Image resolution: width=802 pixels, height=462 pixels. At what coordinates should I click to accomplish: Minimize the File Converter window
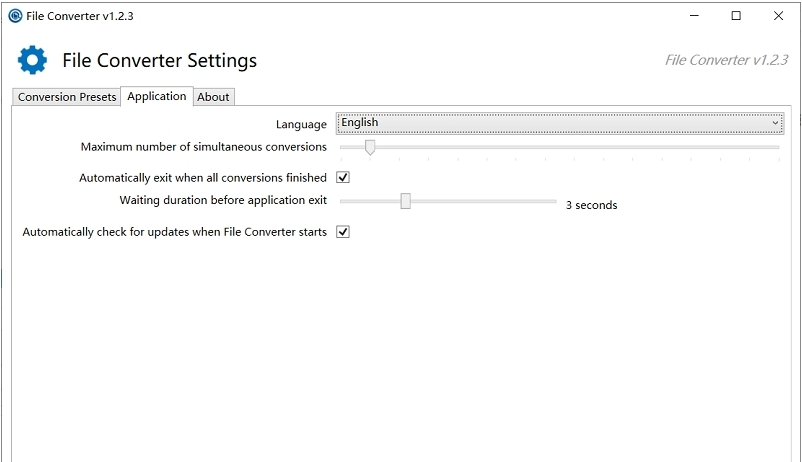click(x=694, y=16)
